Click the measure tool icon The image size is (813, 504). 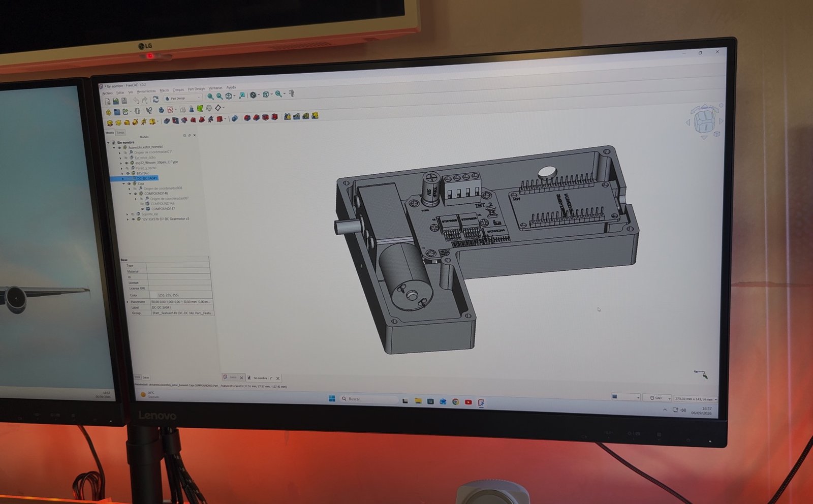click(x=292, y=93)
